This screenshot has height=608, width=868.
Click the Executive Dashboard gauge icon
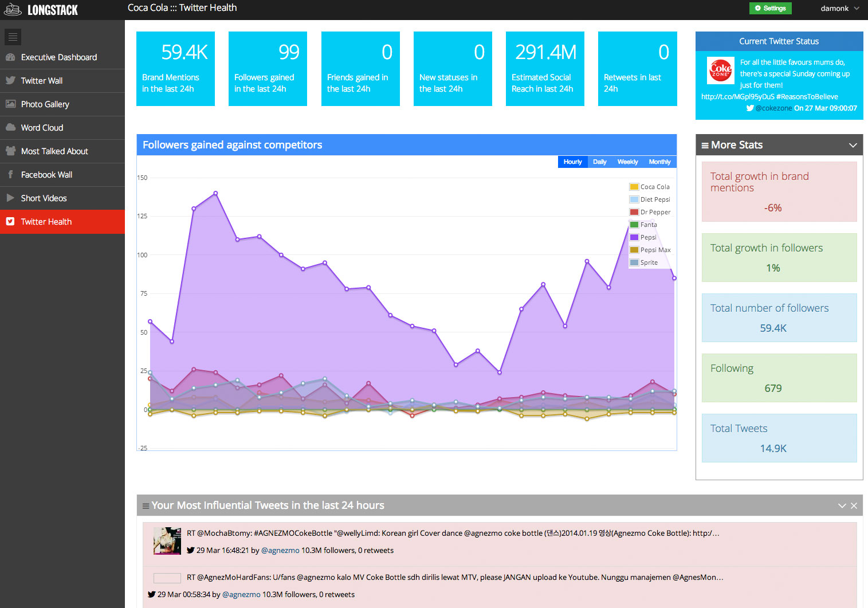[x=10, y=57]
